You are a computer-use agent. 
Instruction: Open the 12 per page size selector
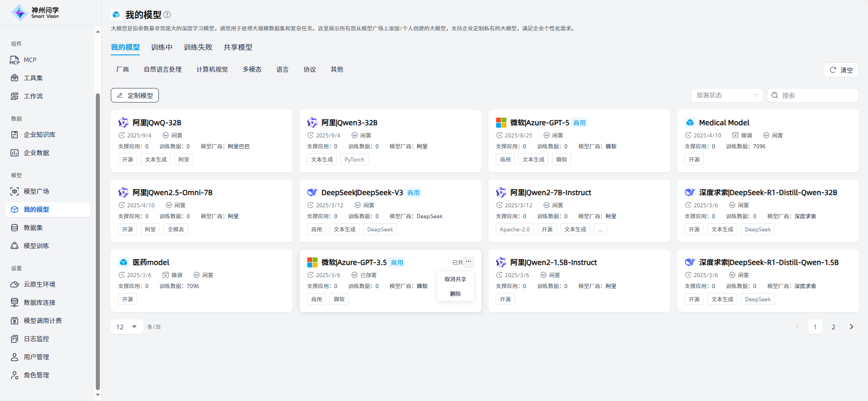click(x=127, y=327)
